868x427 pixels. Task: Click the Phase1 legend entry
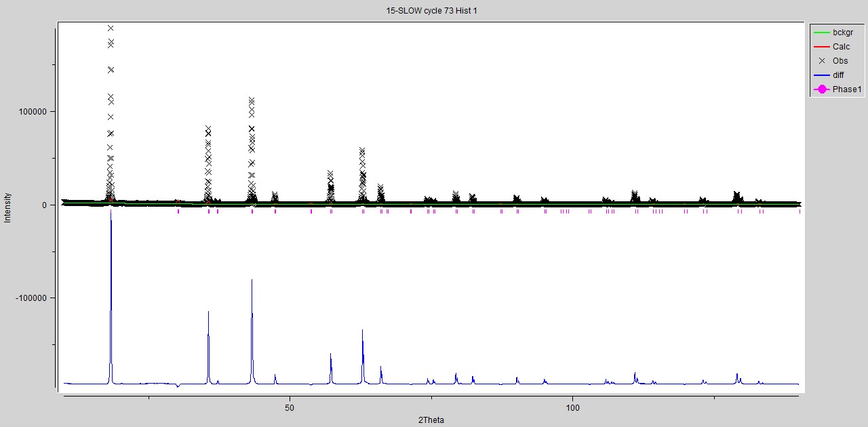click(x=837, y=89)
